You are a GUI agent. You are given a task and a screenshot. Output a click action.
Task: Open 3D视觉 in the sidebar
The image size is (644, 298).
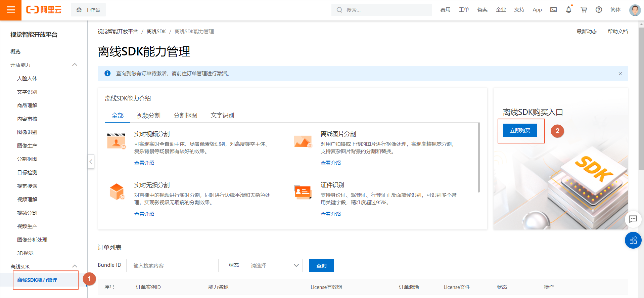[25, 253]
